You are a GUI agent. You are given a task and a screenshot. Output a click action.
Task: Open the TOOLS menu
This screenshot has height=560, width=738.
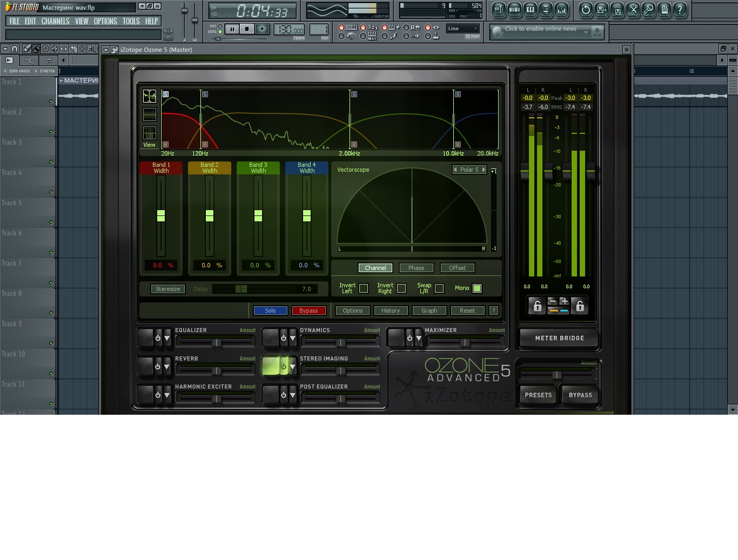pyautogui.click(x=131, y=21)
